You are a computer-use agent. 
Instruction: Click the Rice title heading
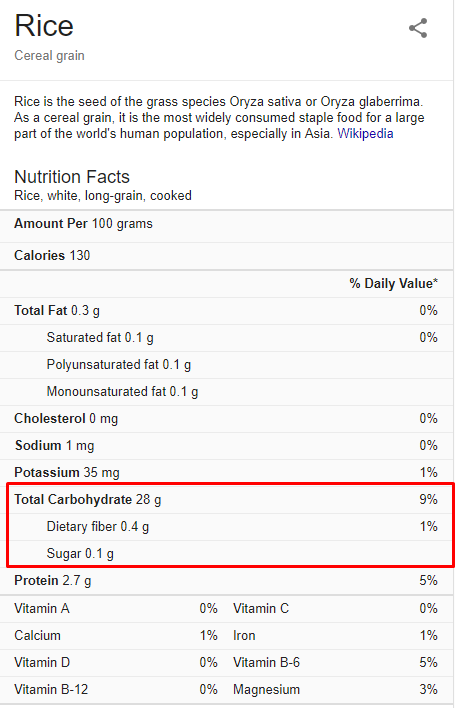click(44, 26)
